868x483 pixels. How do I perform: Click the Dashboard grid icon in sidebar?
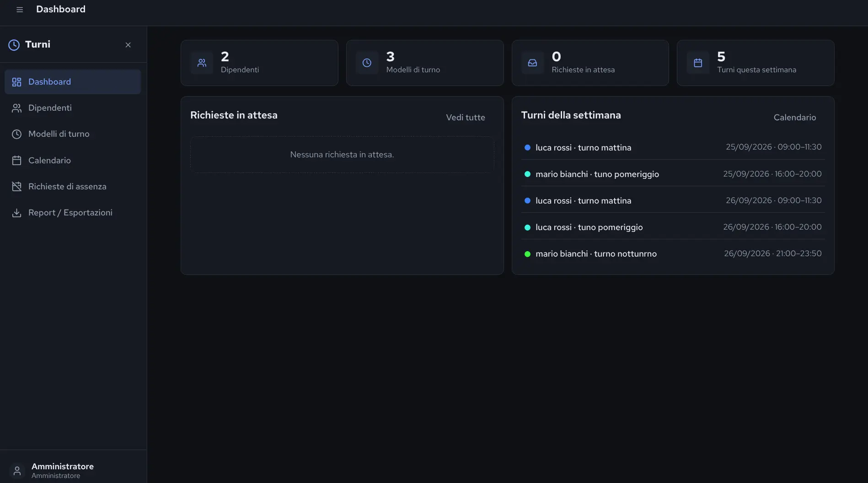pyautogui.click(x=17, y=82)
